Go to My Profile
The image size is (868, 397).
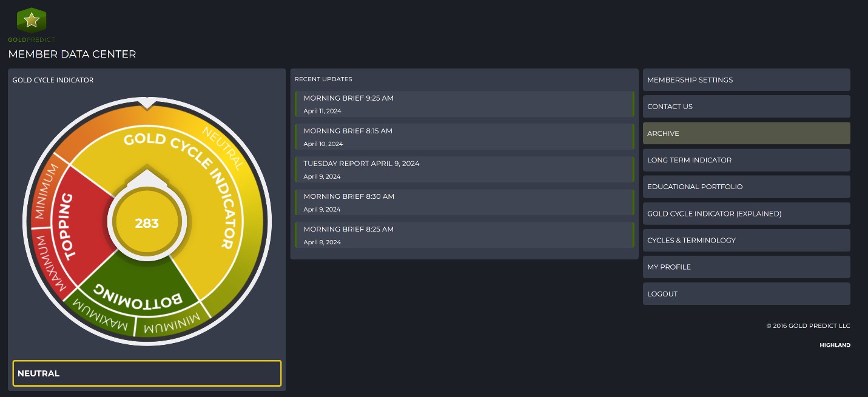747,267
